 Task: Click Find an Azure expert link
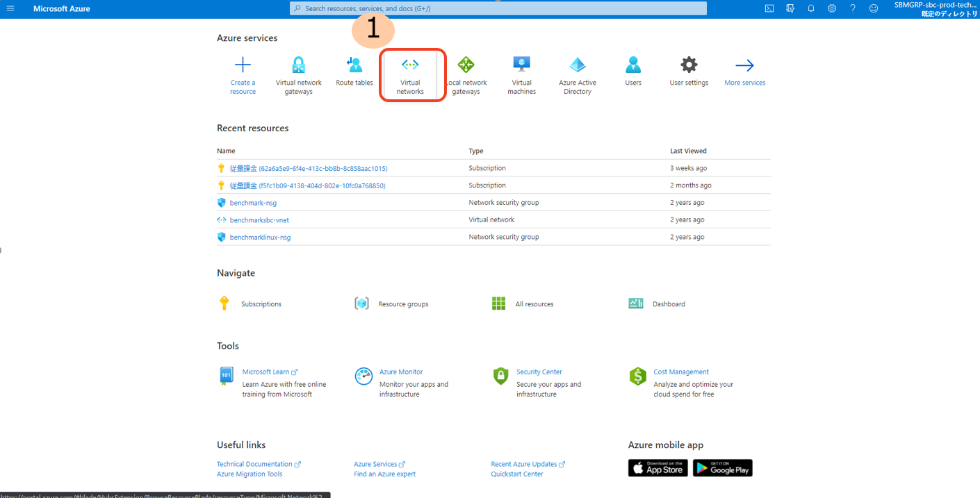click(384, 474)
